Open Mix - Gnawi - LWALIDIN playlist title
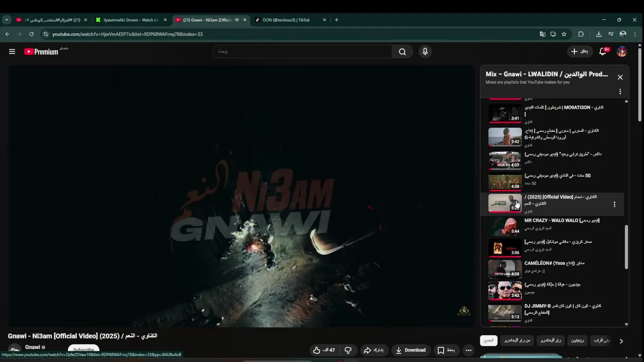The image size is (644, 362). (547, 74)
